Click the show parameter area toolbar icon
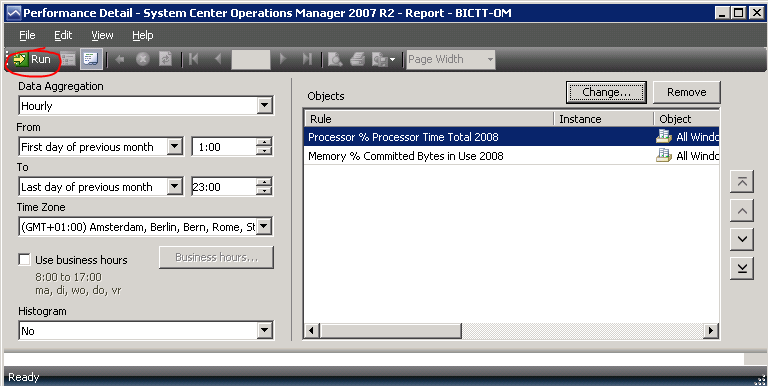Viewport: 768px width, 386px height. 91,59
